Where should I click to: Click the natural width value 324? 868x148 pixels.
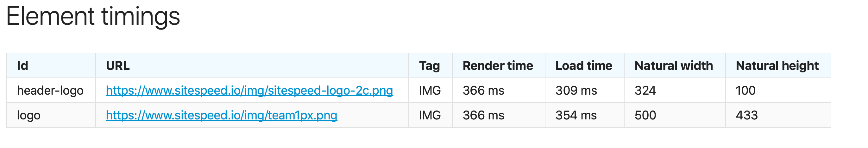[x=645, y=91]
